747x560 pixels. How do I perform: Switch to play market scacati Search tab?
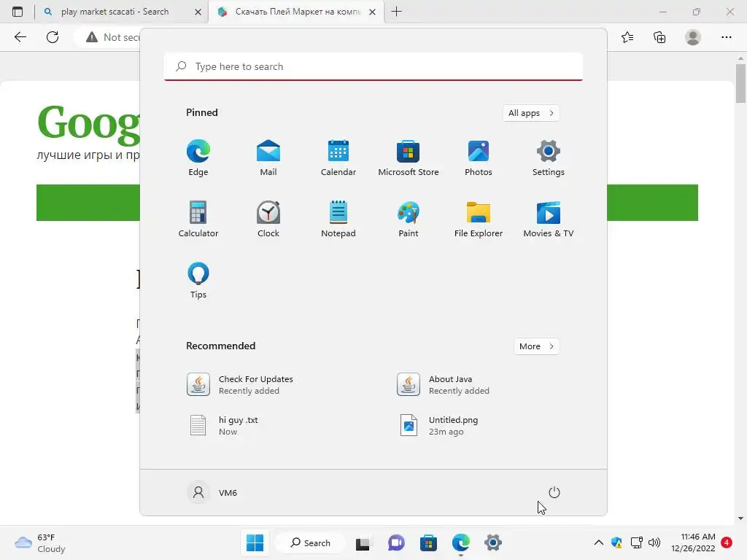(115, 12)
